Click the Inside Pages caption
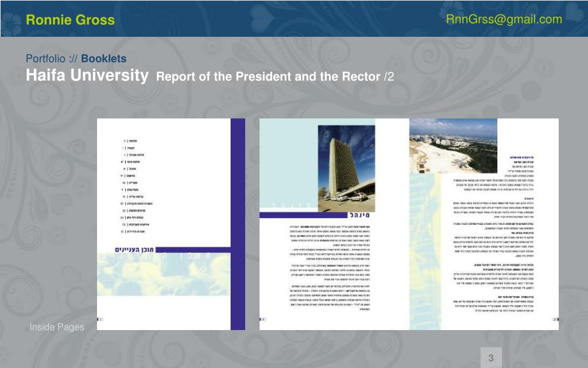 (x=57, y=327)
